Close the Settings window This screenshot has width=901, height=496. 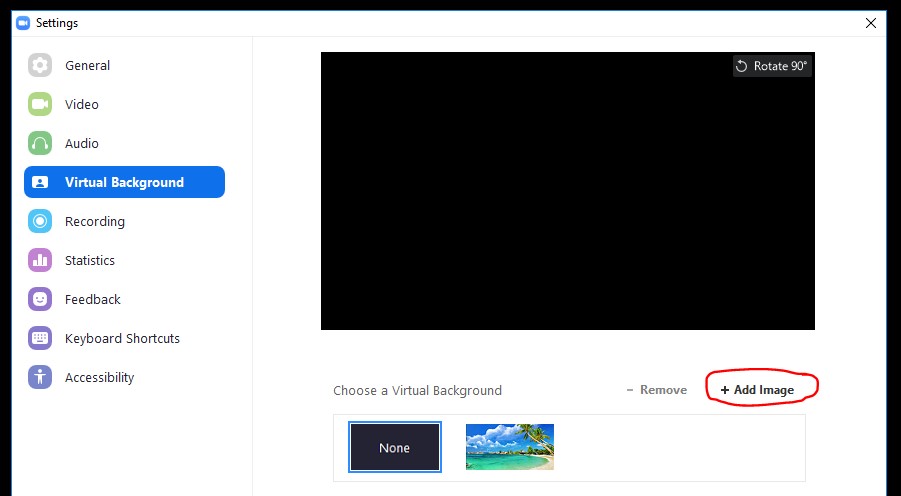(x=871, y=23)
